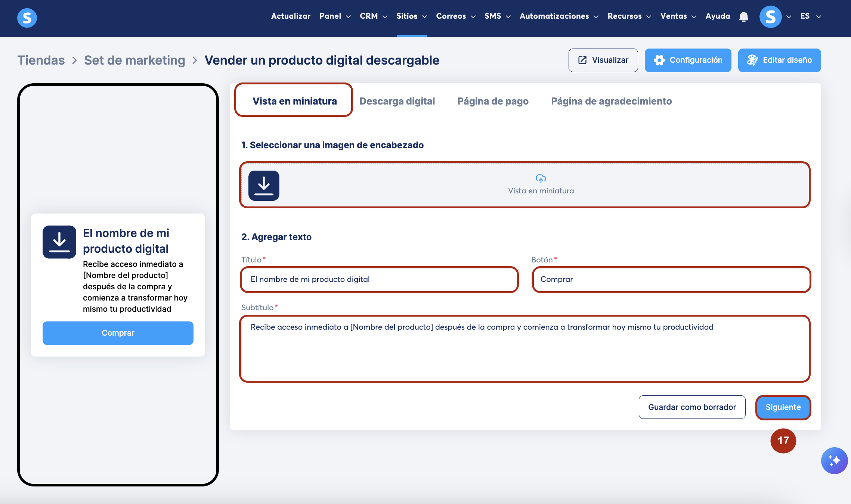This screenshot has height=504, width=851.
Task: Switch to Página de pago tab
Action: pyautogui.click(x=493, y=101)
